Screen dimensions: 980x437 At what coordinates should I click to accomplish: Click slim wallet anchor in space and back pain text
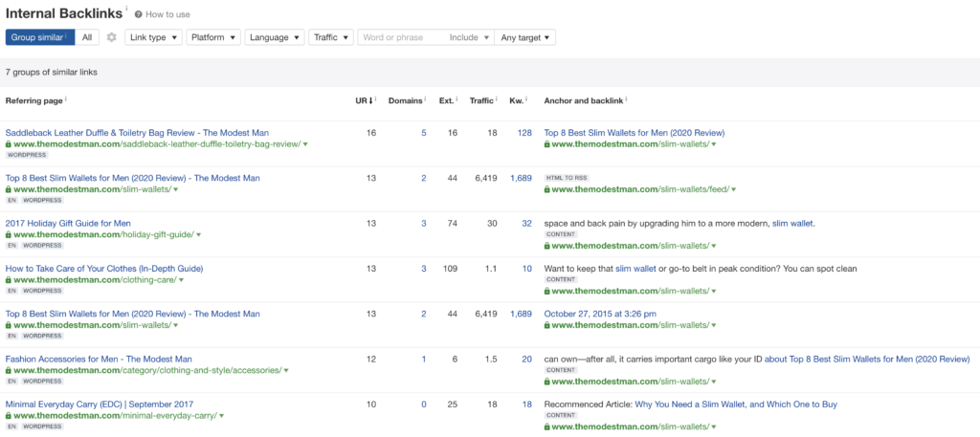793,223
